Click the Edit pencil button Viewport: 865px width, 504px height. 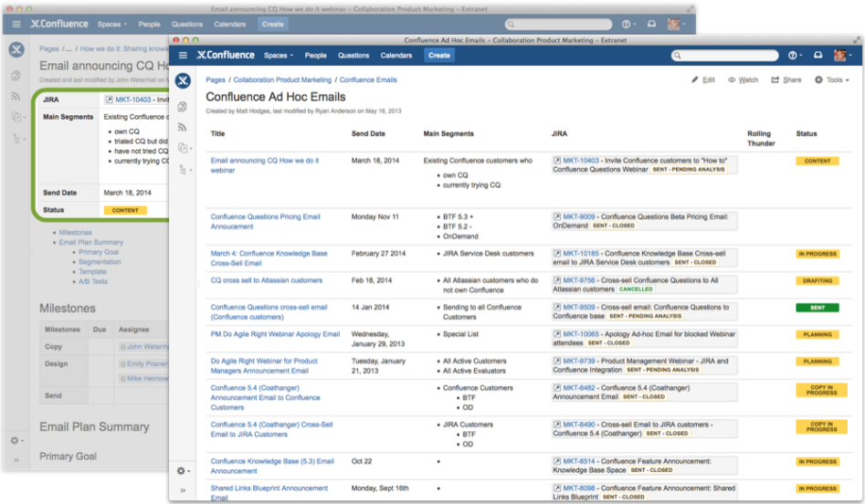[702, 80]
